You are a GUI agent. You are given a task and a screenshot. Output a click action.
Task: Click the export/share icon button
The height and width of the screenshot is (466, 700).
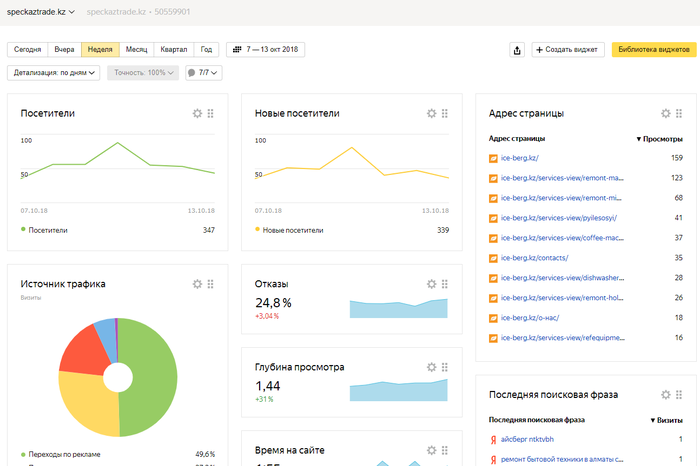click(516, 49)
